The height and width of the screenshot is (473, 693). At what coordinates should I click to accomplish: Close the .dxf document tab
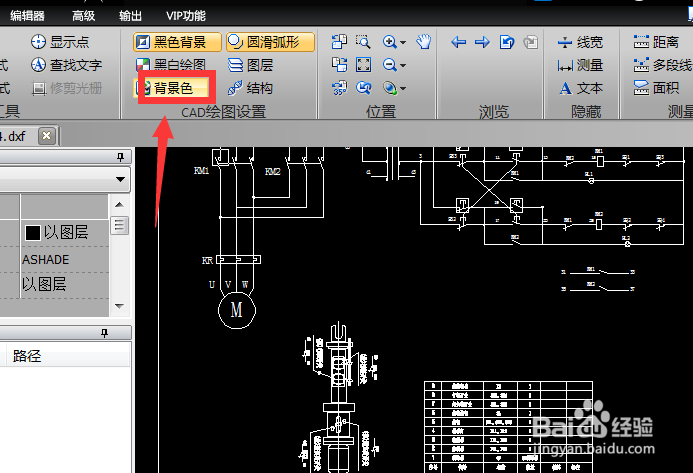[x=46, y=136]
